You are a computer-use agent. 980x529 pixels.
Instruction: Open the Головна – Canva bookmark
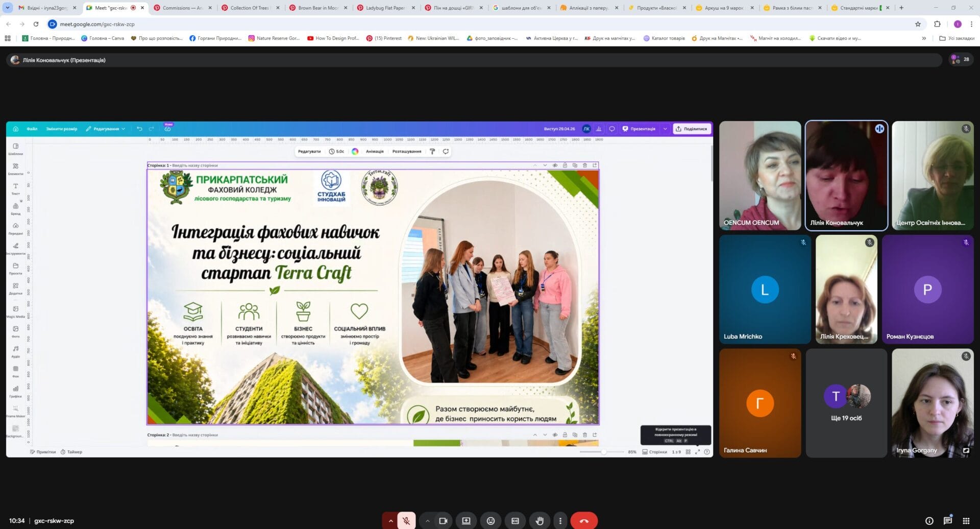103,38
